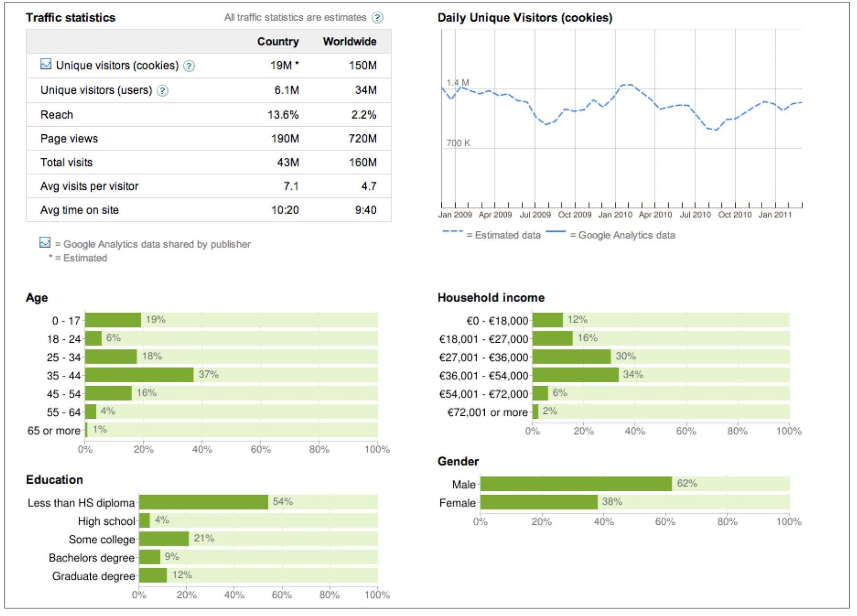Image resolution: width=857 pixels, height=616 pixels.
Task: Click the Oct 2010 label on chart axis
Action: point(735,215)
